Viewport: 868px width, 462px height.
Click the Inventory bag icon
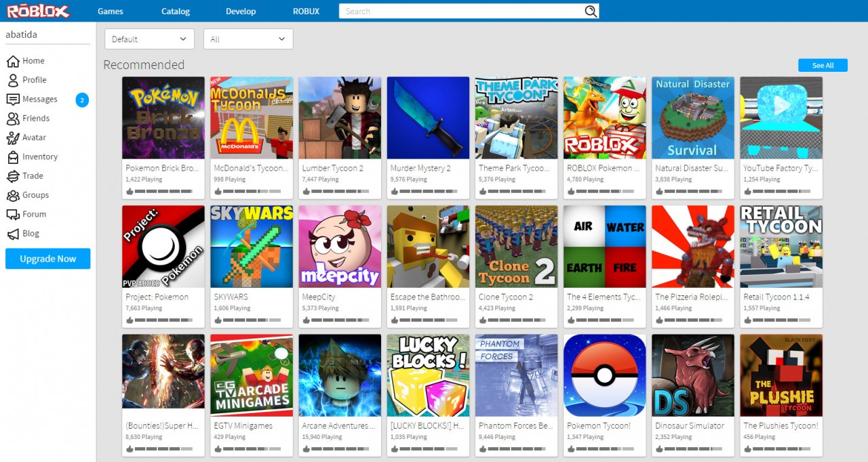click(13, 156)
